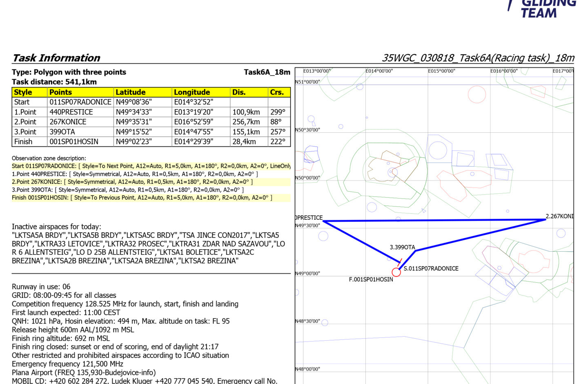The height and width of the screenshot is (384, 588).
Task: Select the 440PRESTICE table cell
Action: pyautogui.click(x=71, y=112)
